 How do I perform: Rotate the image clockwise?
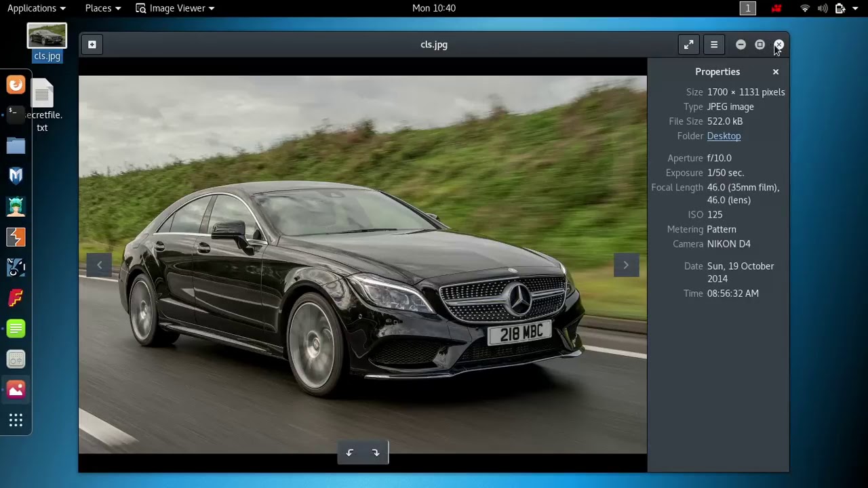(376, 453)
